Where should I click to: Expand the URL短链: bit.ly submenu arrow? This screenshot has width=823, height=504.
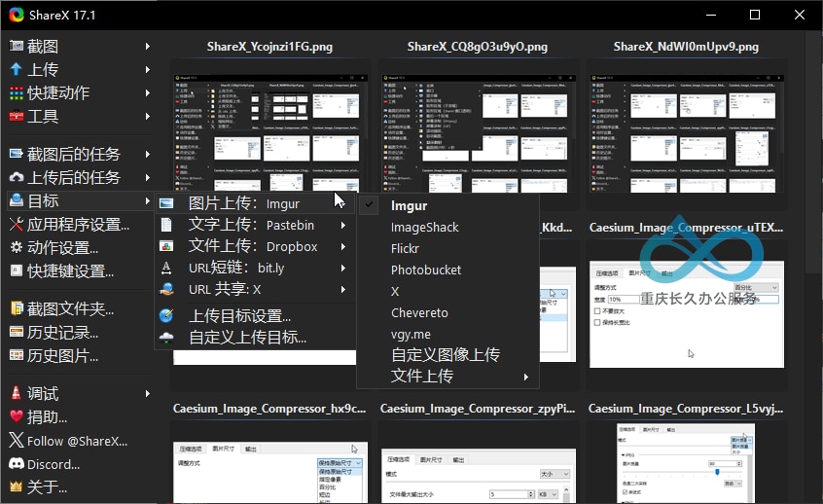[343, 268]
